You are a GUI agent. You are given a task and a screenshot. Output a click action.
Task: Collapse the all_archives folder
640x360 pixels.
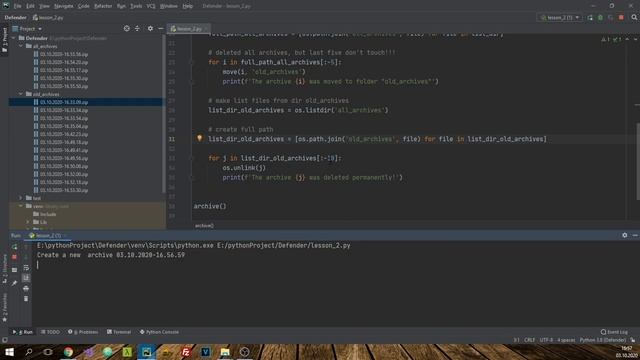(x=21, y=46)
